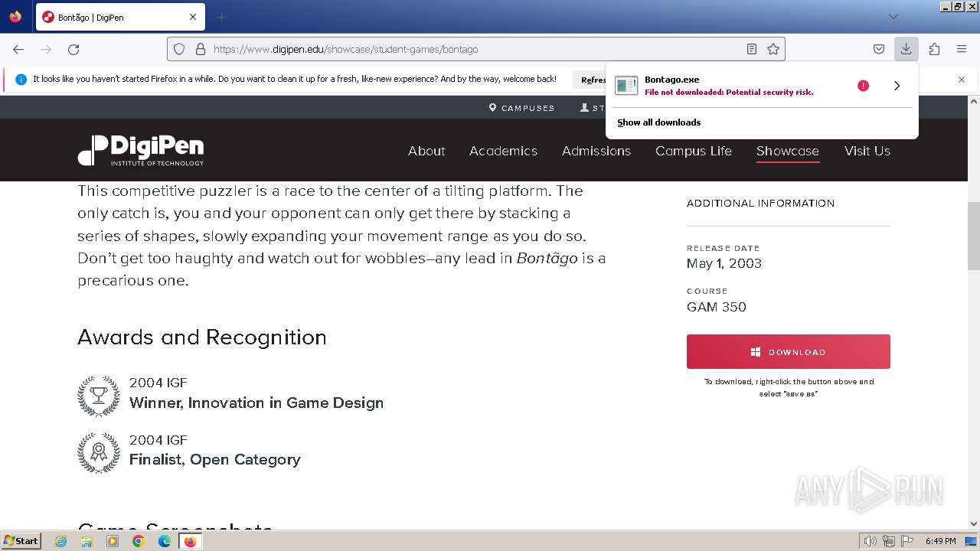
Task: Click the URL address field
Action: [476, 49]
